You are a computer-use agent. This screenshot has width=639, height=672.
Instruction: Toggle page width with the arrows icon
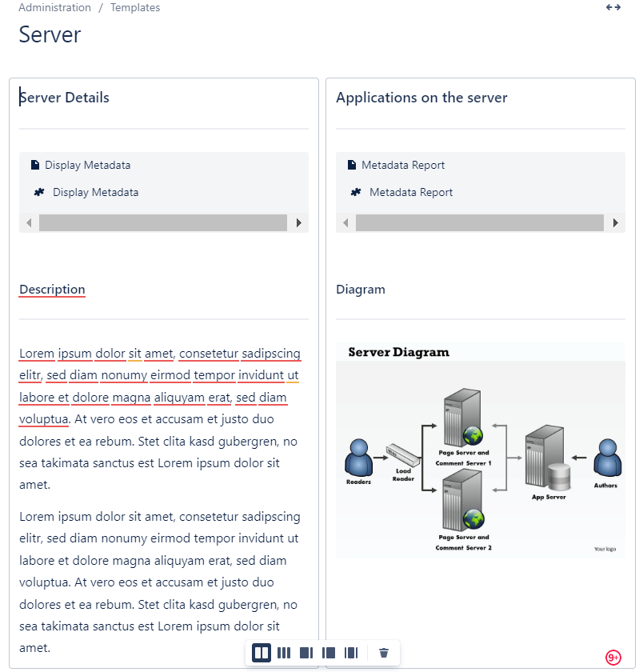click(613, 7)
